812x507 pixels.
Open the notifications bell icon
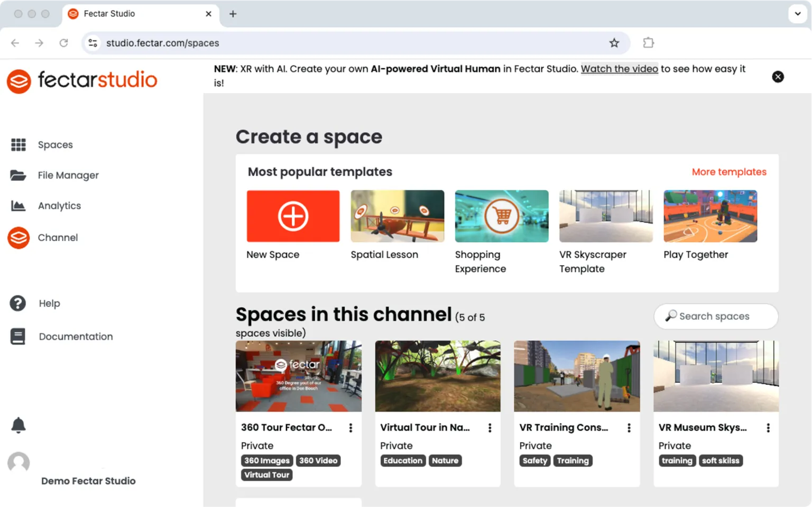19,425
